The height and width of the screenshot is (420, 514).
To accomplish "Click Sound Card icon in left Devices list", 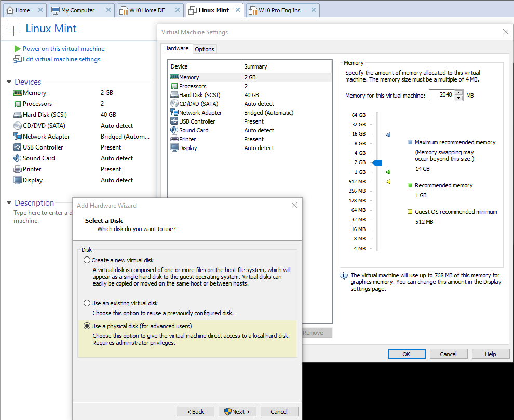I will (17, 158).
